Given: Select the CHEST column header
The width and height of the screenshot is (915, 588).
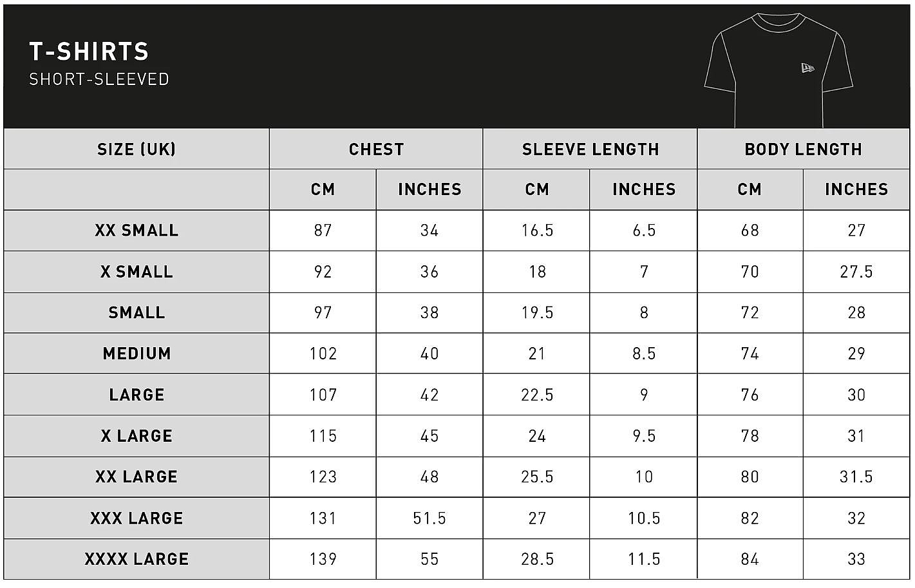Looking at the screenshot, I should tap(376, 149).
